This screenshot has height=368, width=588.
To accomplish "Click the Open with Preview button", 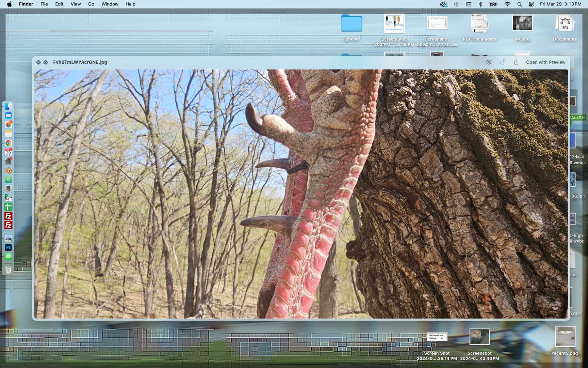I will tap(545, 62).
